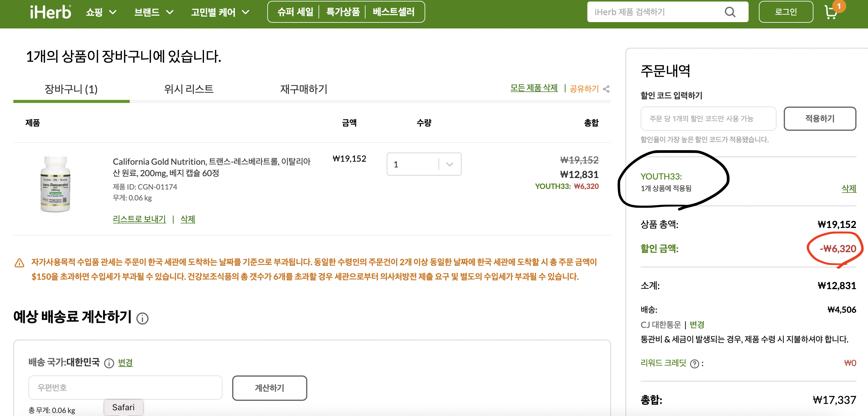Image resolution: width=868 pixels, height=416 pixels.
Task: Click info icon beside 예상 배송료 계산하기
Action: pyautogui.click(x=142, y=318)
